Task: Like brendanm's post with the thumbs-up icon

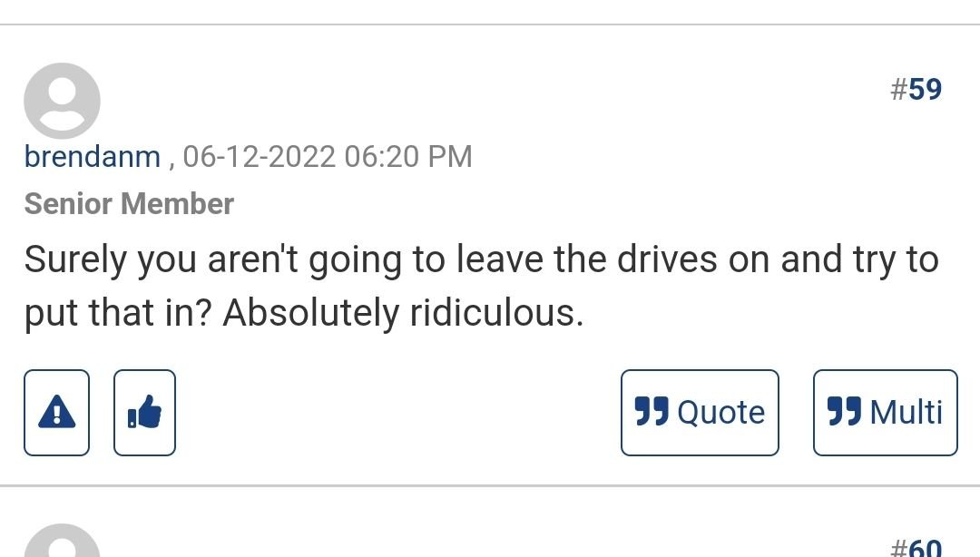Action: click(144, 413)
